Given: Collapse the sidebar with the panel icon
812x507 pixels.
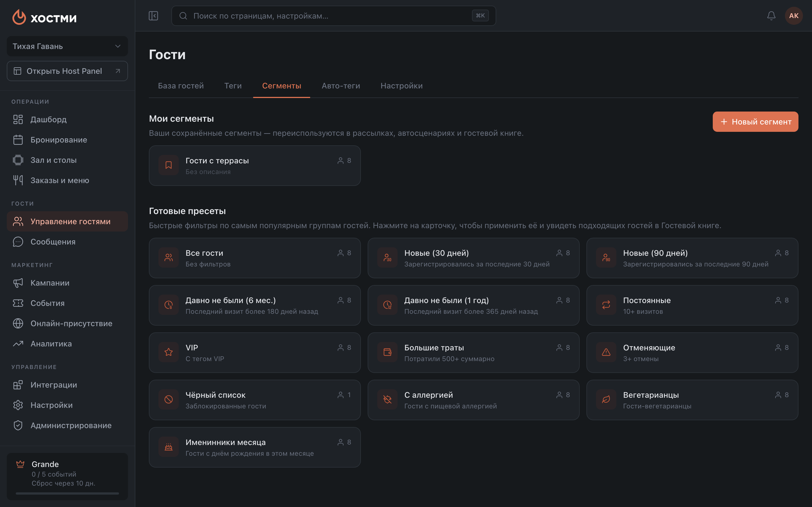Looking at the screenshot, I should 153,16.
